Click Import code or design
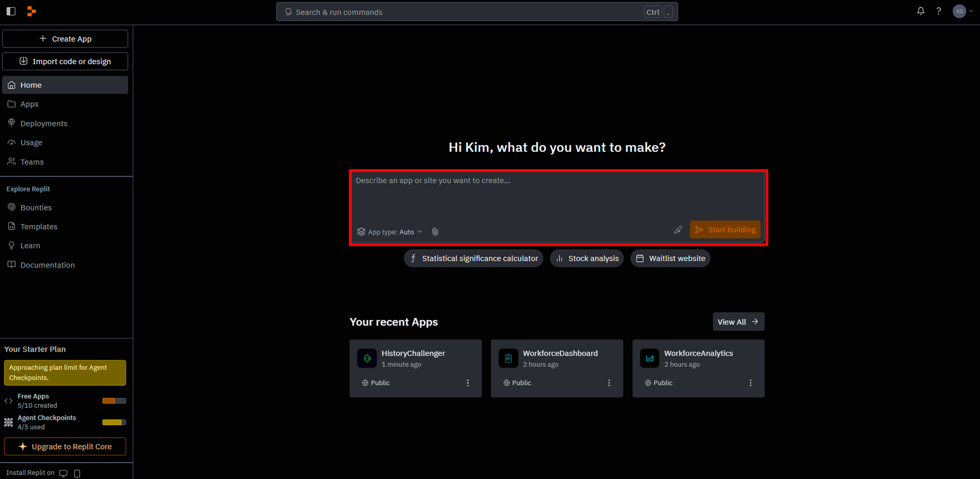 pyautogui.click(x=65, y=61)
